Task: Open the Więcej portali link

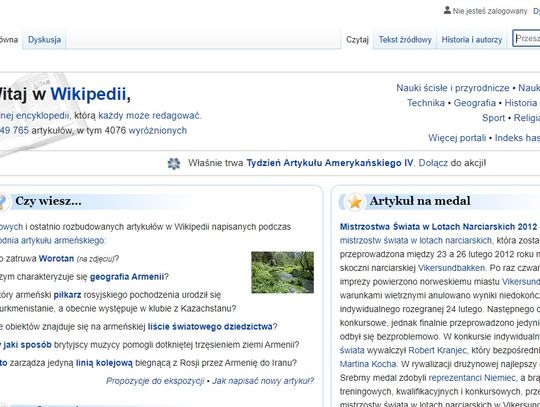Action: coord(457,138)
